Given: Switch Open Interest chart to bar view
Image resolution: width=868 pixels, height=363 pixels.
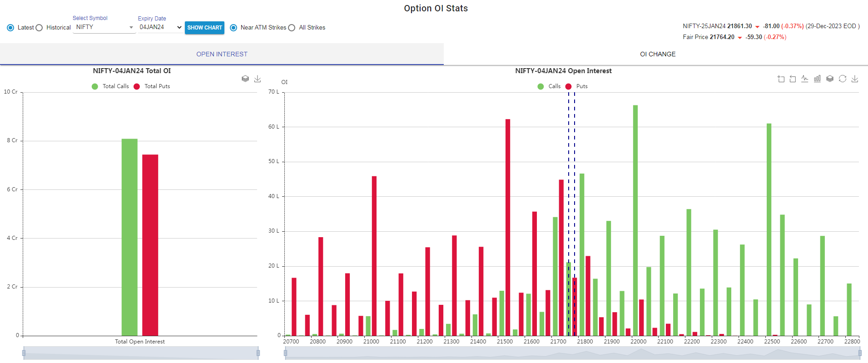Looking at the screenshot, I should pos(817,79).
